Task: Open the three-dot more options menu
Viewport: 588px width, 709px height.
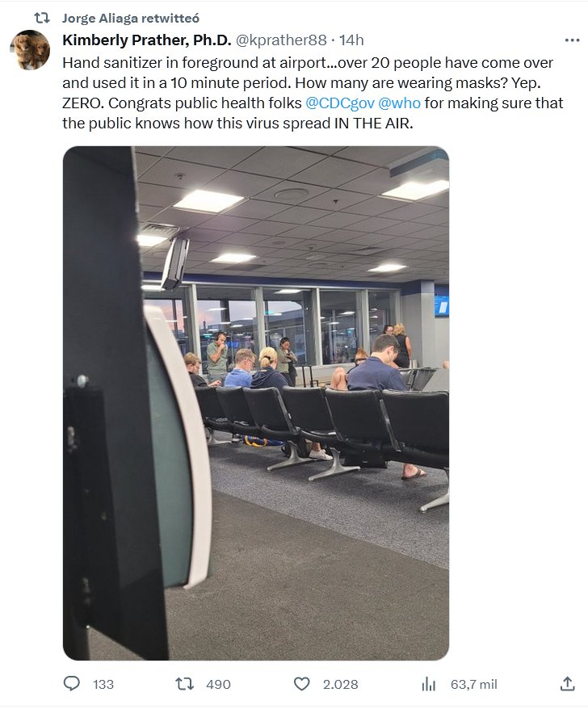Action: [572, 40]
